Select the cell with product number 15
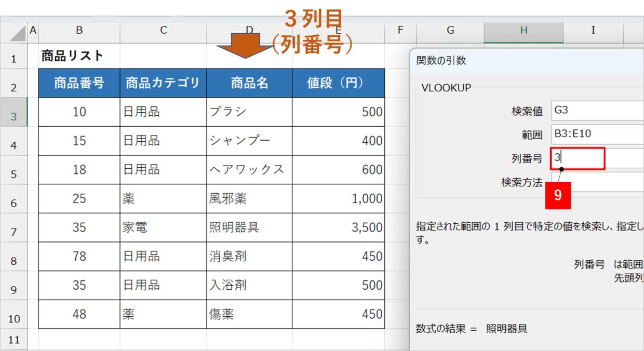 (79, 141)
